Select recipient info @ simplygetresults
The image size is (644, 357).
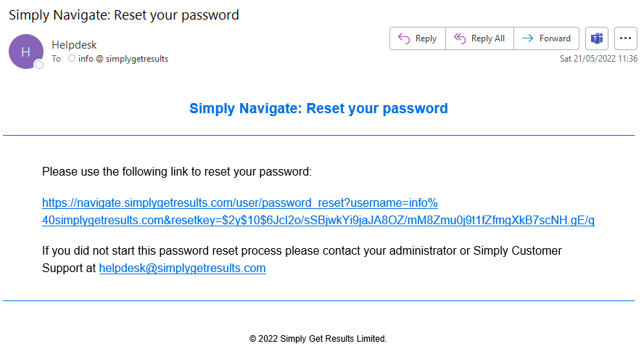point(123,59)
